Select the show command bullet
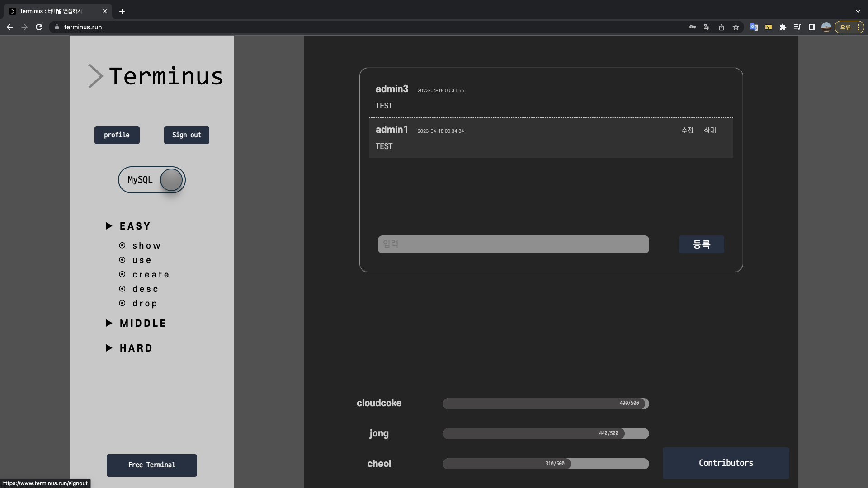868x488 pixels. point(122,245)
